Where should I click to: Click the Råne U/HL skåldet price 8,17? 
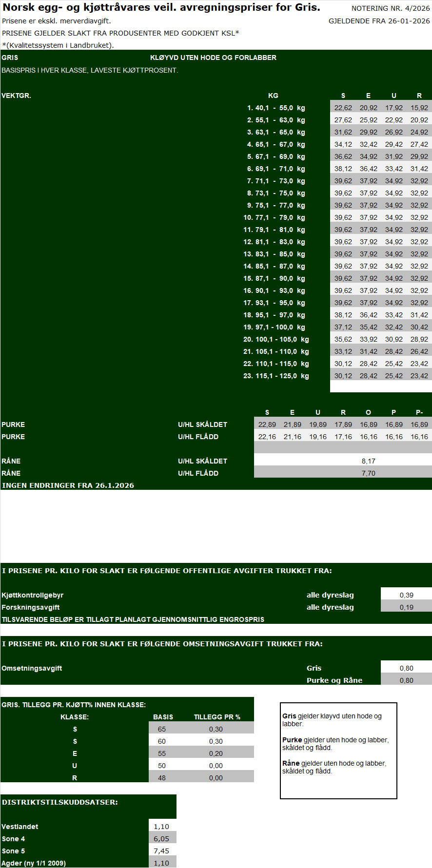[x=368, y=461]
